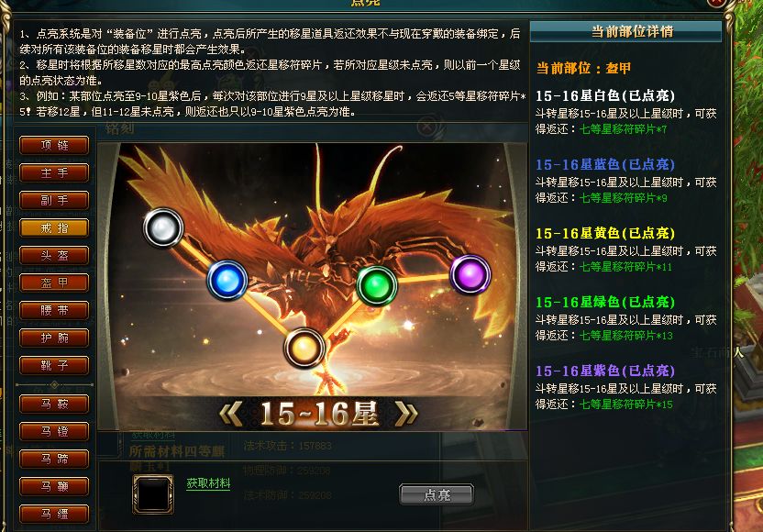Choose the 盔甲 equipment slot
The width and height of the screenshot is (763, 532).
pyautogui.click(x=54, y=283)
